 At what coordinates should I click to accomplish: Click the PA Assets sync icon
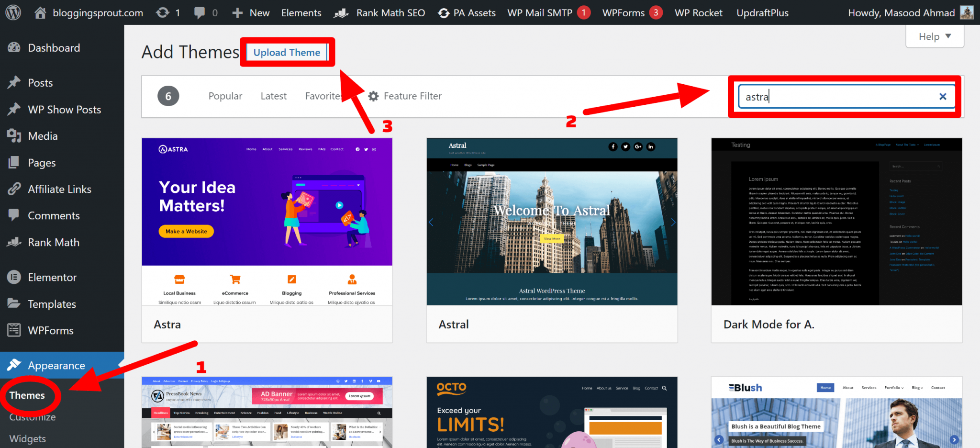coord(444,13)
